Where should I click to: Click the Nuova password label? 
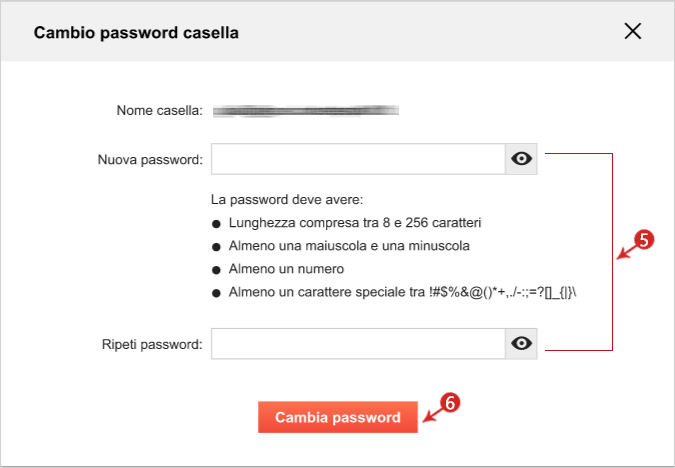click(x=150, y=160)
